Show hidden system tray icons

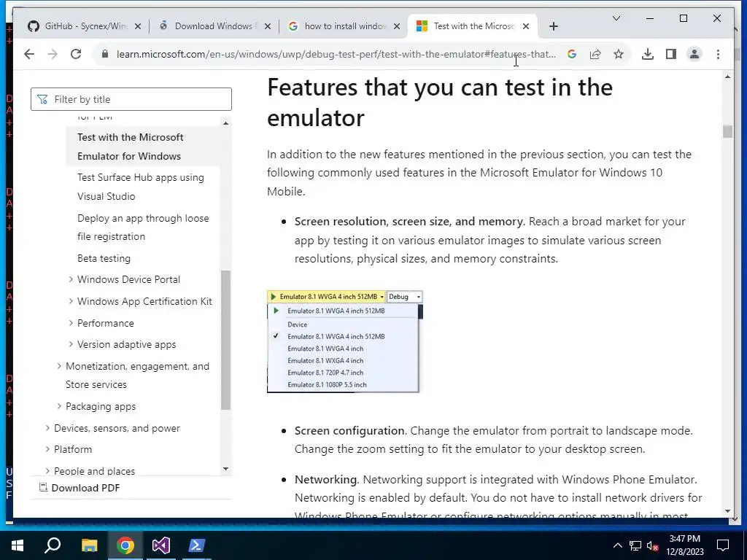click(617, 545)
